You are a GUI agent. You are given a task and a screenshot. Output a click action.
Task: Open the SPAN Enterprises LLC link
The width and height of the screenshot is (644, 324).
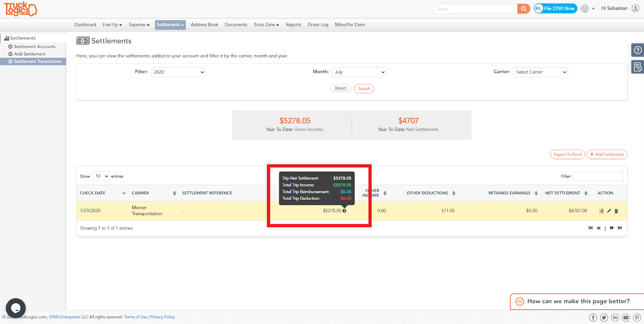[x=68, y=317]
